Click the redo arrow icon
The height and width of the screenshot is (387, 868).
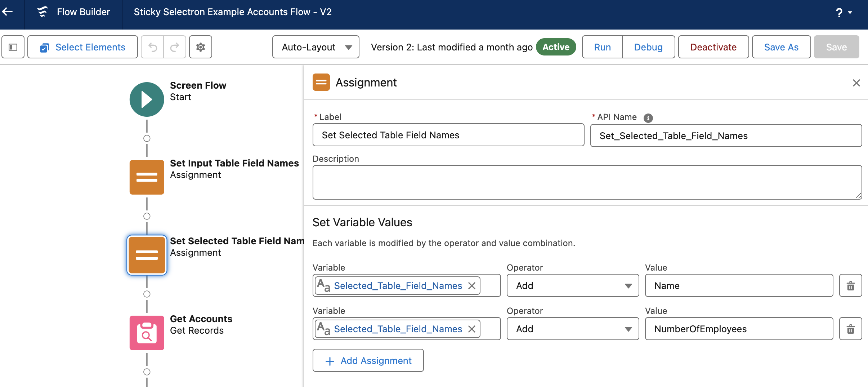point(175,47)
